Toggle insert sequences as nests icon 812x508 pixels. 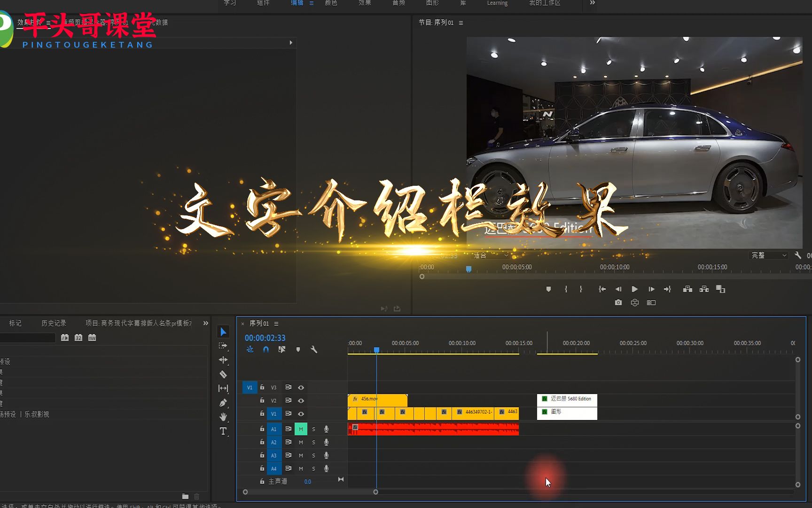pos(250,349)
